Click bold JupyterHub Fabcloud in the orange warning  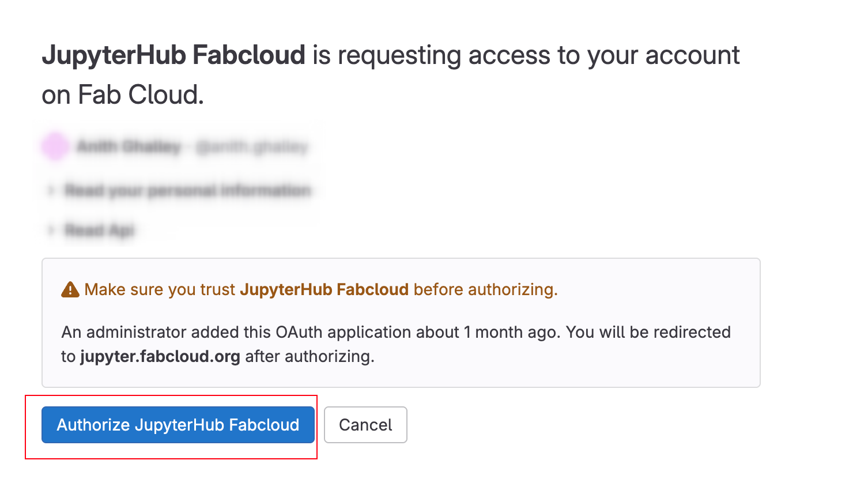(324, 289)
